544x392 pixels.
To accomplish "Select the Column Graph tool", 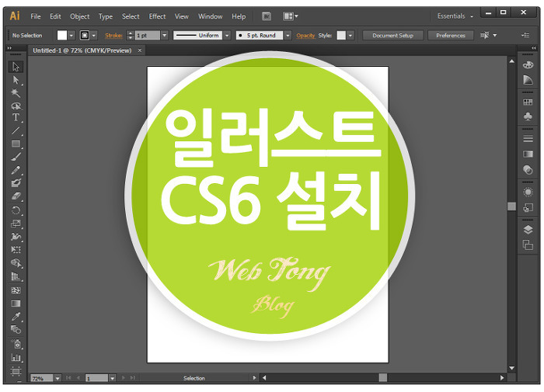I will click(16, 357).
